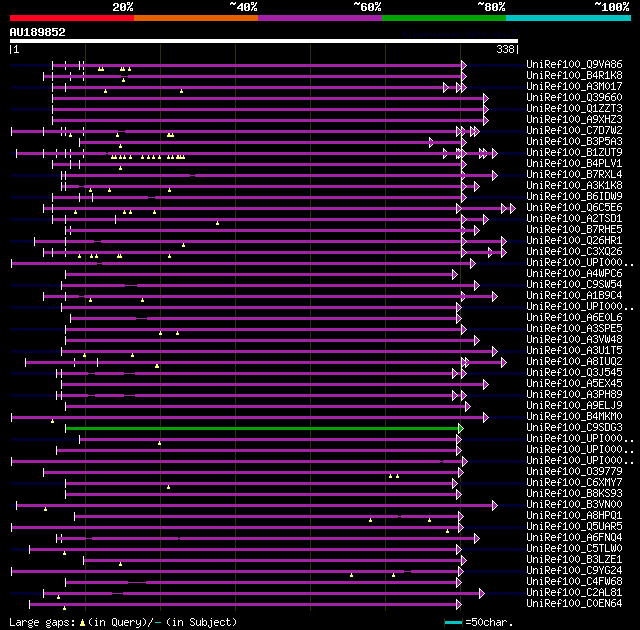Click the UniRef100_A3PH89 label

pos(574,395)
